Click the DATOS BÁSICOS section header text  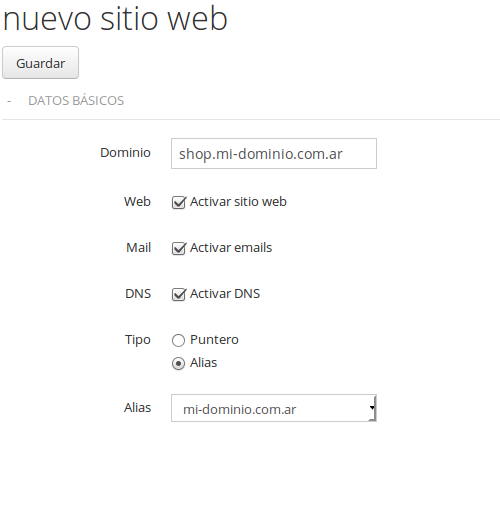pyautogui.click(x=76, y=101)
